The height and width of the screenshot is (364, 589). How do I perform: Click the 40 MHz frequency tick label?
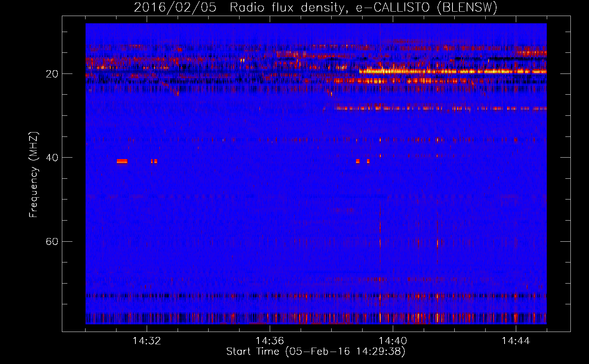coord(52,158)
